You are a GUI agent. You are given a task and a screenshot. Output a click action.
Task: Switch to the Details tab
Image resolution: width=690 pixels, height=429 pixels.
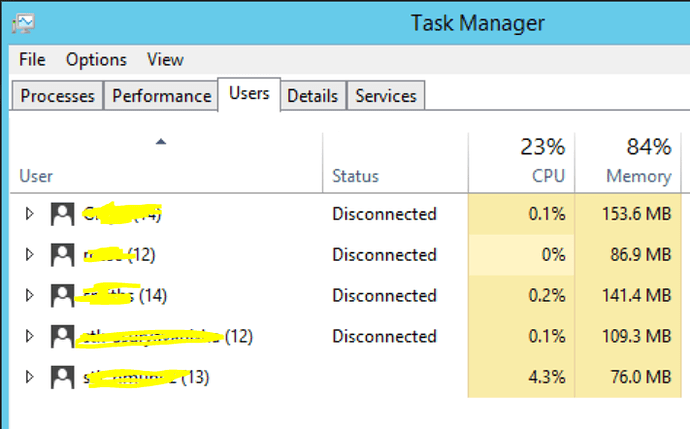(x=312, y=95)
